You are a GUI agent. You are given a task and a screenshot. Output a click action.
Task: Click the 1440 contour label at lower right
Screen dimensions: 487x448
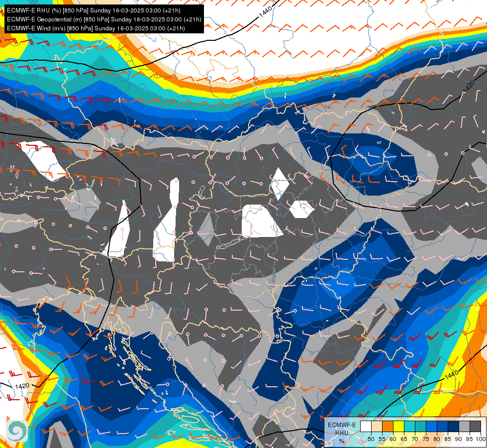(452, 375)
